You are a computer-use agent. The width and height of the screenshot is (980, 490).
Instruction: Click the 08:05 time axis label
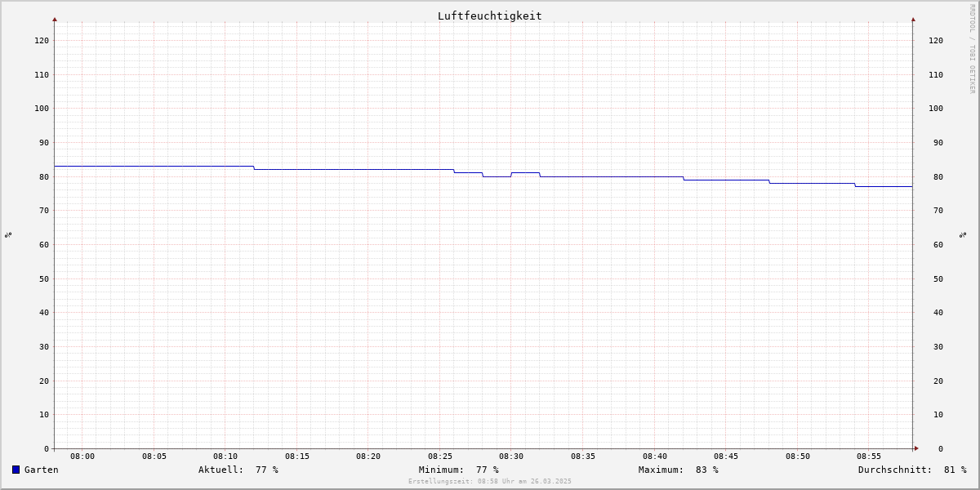coord(154,457)
